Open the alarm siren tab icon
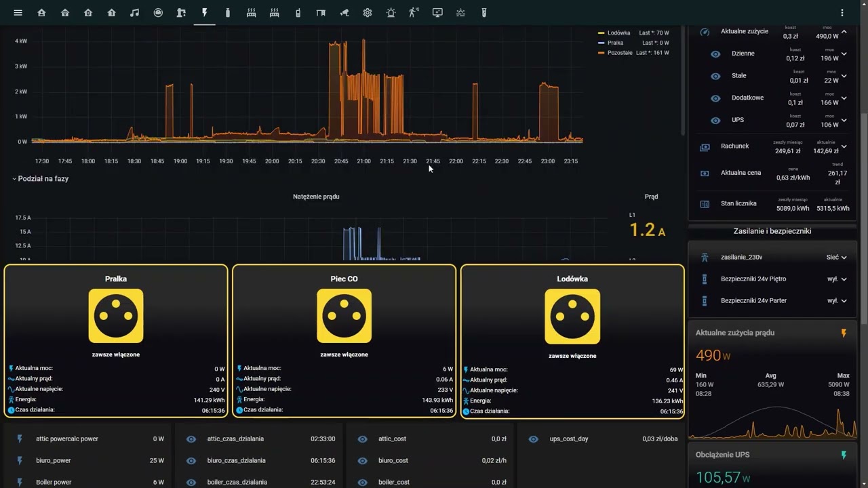 point(391,13)
